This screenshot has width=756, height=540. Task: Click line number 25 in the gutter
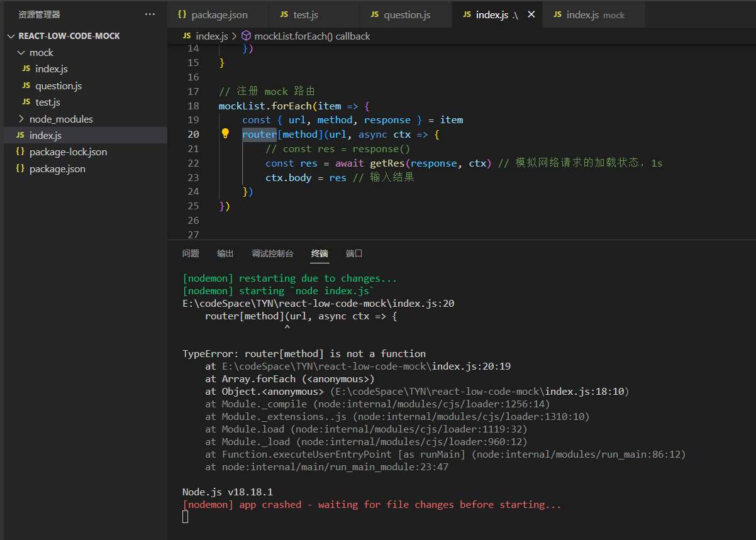tap(193, 206)
